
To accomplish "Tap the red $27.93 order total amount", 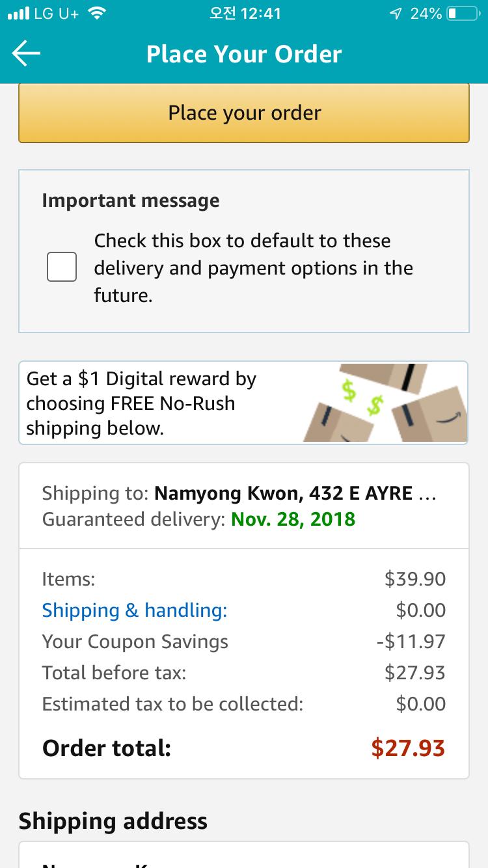I will coord(408,748).
